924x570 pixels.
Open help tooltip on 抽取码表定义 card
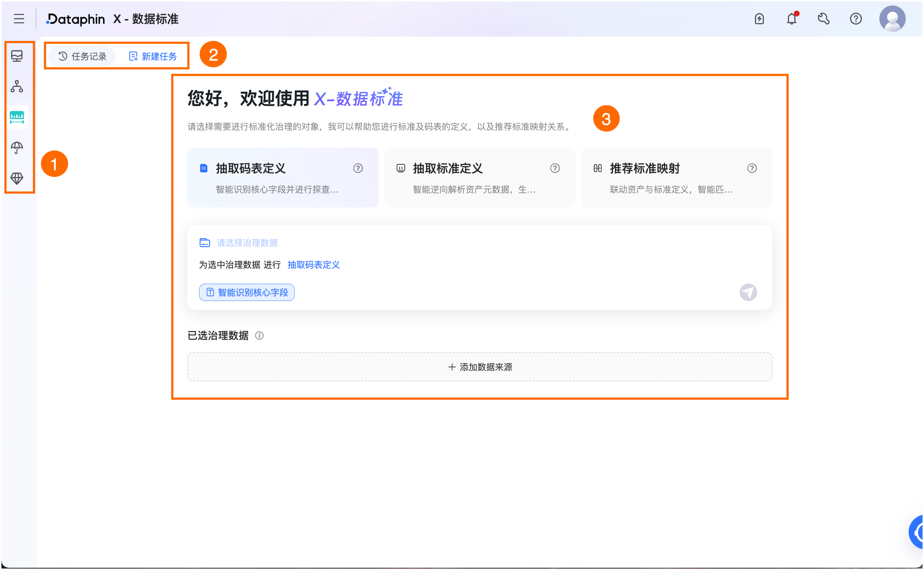coord(358,168)
